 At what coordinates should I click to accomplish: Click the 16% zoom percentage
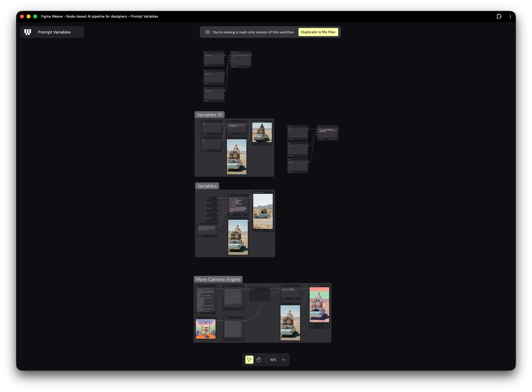click(x=273, y=360)
